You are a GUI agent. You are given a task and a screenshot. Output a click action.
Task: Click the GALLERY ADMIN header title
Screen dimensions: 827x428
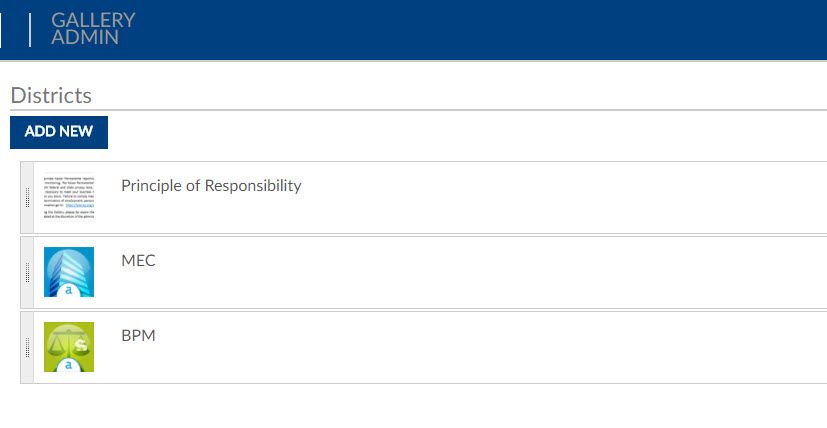(92, 29)
